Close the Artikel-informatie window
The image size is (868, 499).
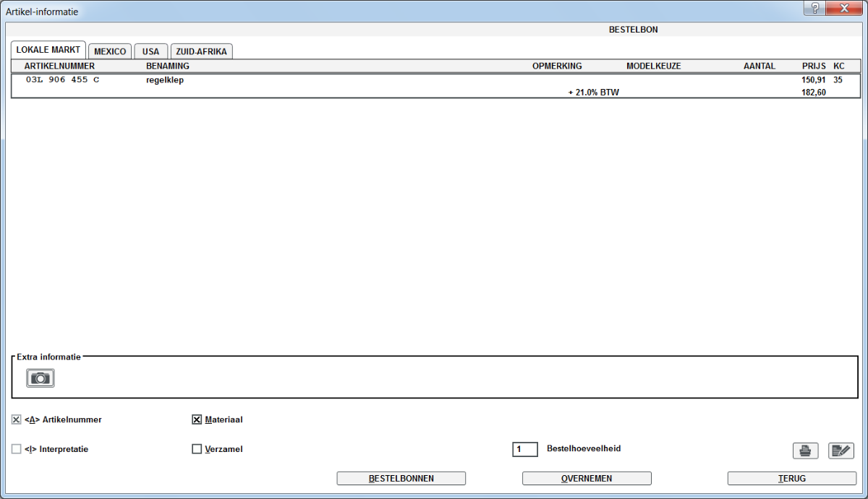[x=845, y=8]
